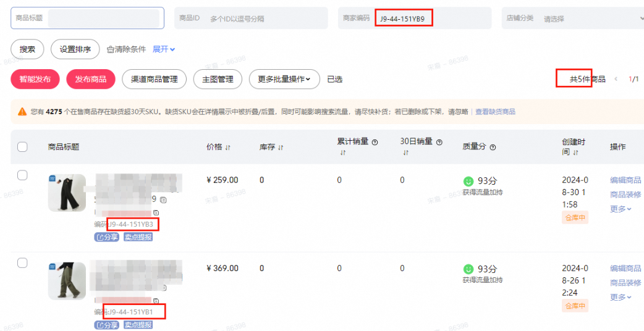Click blue badge on ¥259.00 product thumbnail
Viewport: 644px width, 331px height.
(x=52, y=178)
